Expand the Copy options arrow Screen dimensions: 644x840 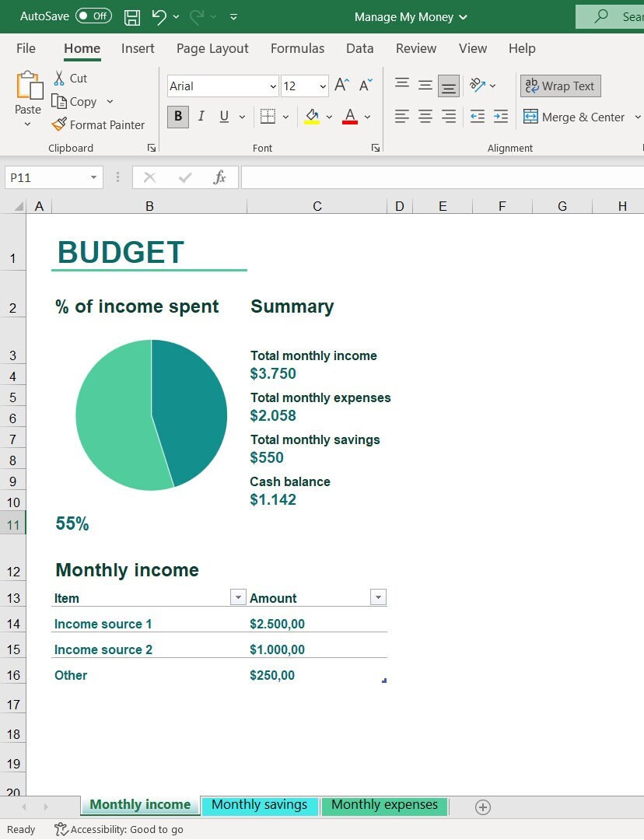(110, 101)
